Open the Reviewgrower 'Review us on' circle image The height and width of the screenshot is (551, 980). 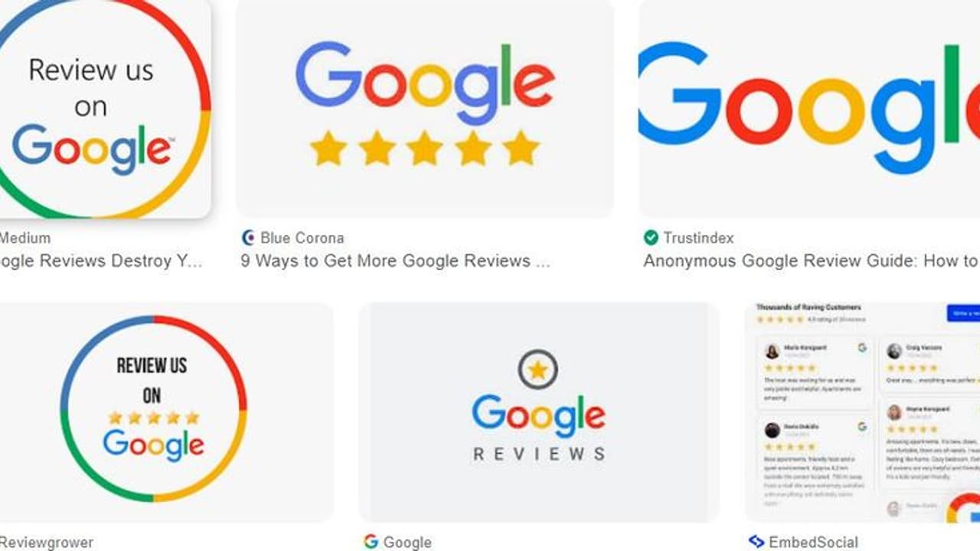166,412
